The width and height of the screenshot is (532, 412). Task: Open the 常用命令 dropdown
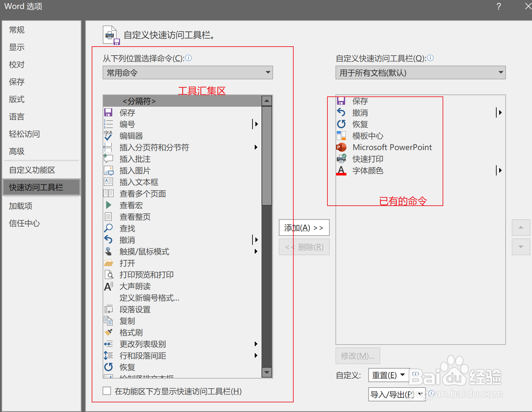pyautogui.click(x=268, y=73)
